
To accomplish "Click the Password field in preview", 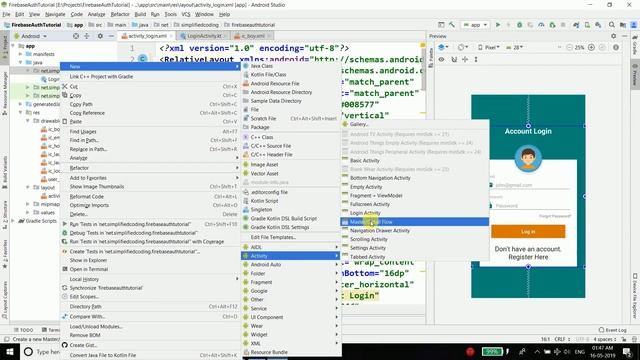I will tap(531, 206).
